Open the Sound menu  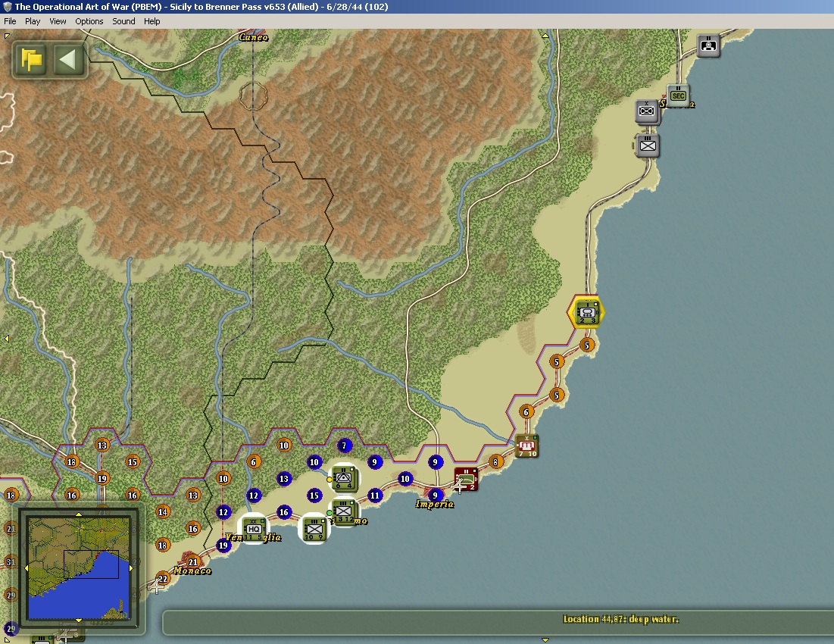coord(123,21)
